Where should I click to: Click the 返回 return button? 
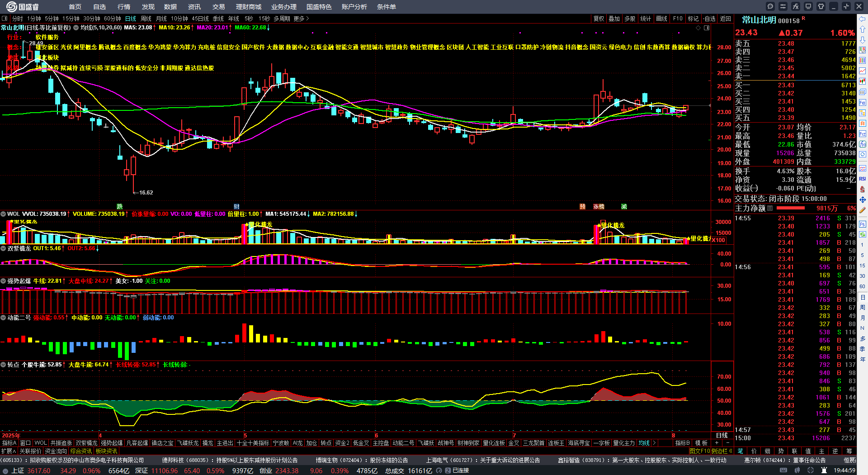click(x=725, y=19)
